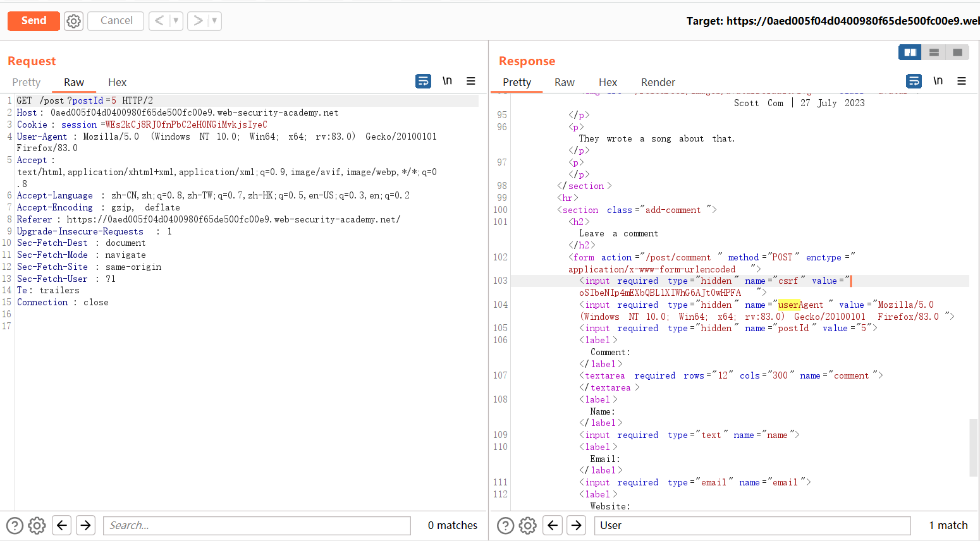Open send options gear icon

74,21
